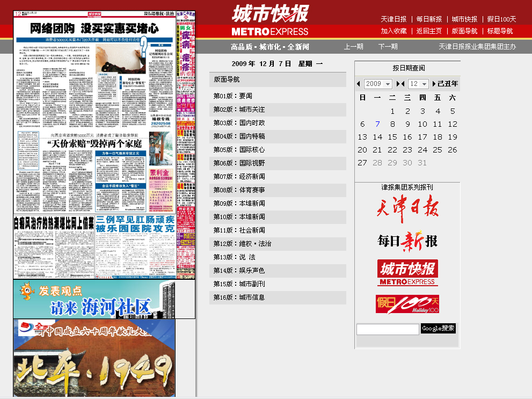Open 城市快报 Metro Express sidebar logo
532x399 pixels.
coord(407,273)
